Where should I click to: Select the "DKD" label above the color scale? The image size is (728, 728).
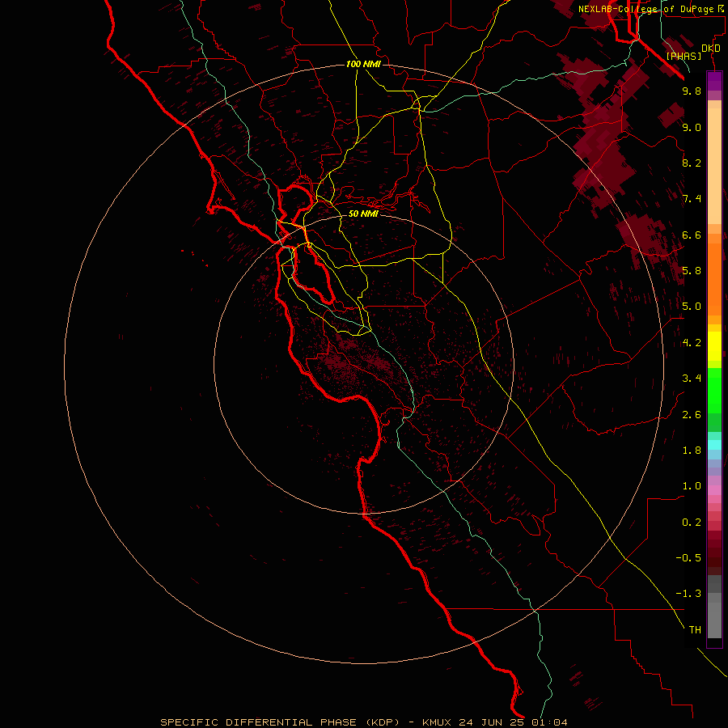(x=711, y=49)
